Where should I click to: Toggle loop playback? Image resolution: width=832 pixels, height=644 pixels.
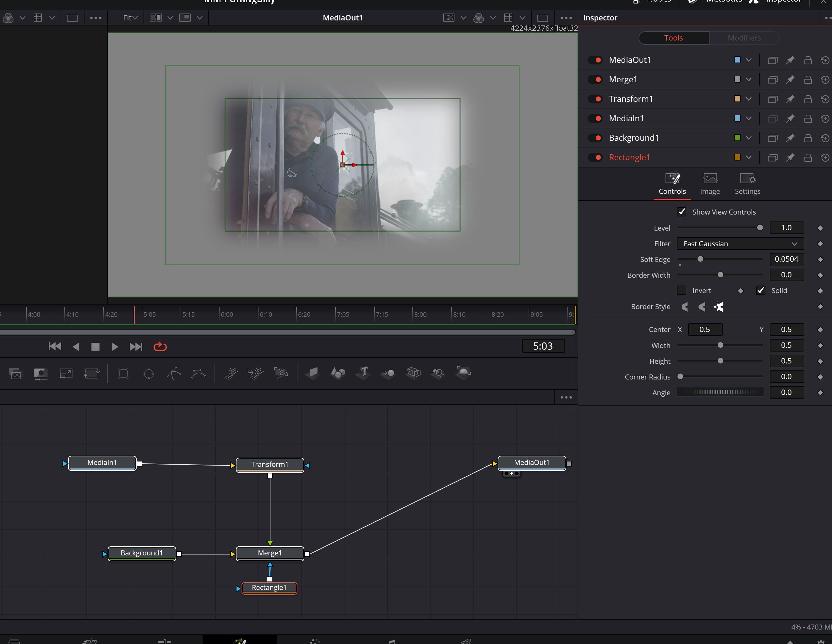click(160, 347)
